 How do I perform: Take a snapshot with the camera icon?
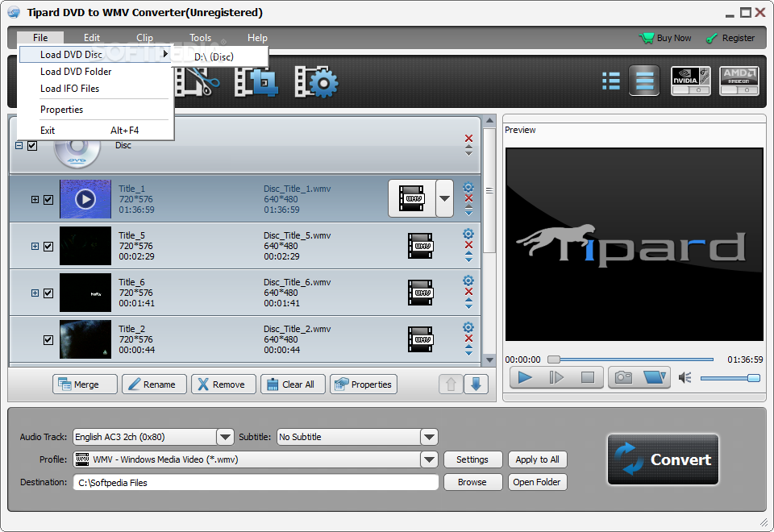coord(623,377)
